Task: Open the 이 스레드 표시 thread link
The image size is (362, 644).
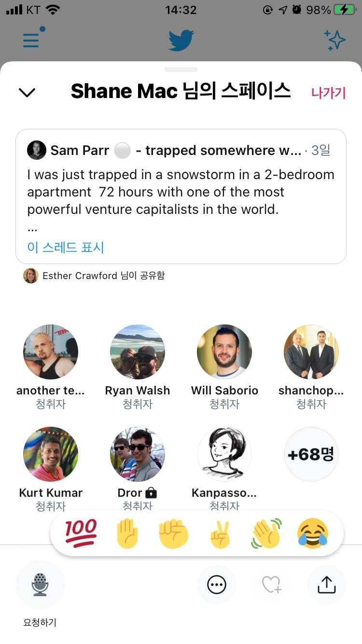Action: (66, 247)
